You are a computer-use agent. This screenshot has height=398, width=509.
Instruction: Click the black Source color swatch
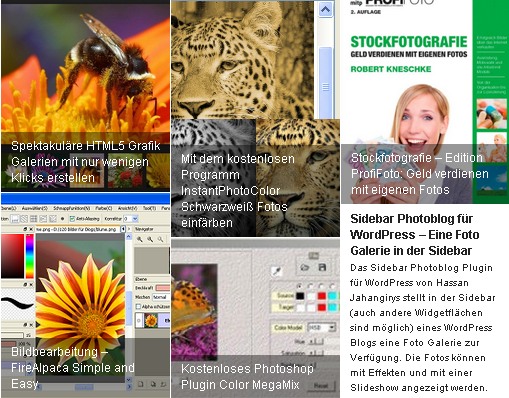(300, 296)
